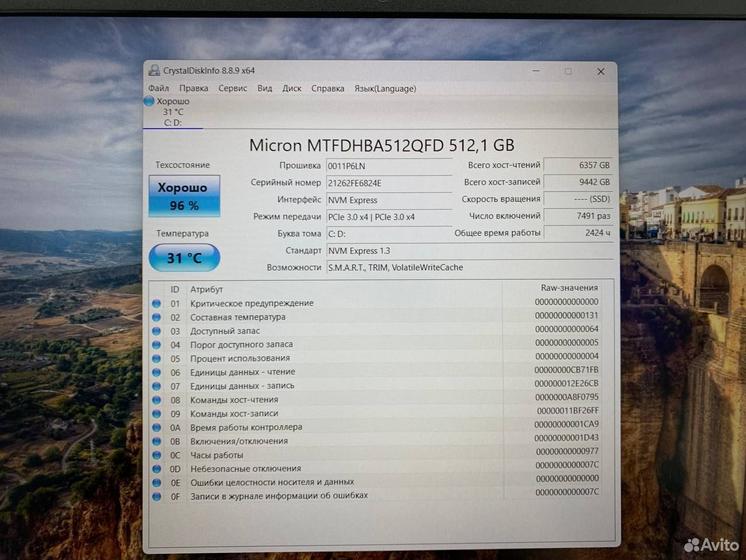Screen dimensions: 746x560
Task: Click the firmware field 0011P6LN
Action: coord(389,166)
